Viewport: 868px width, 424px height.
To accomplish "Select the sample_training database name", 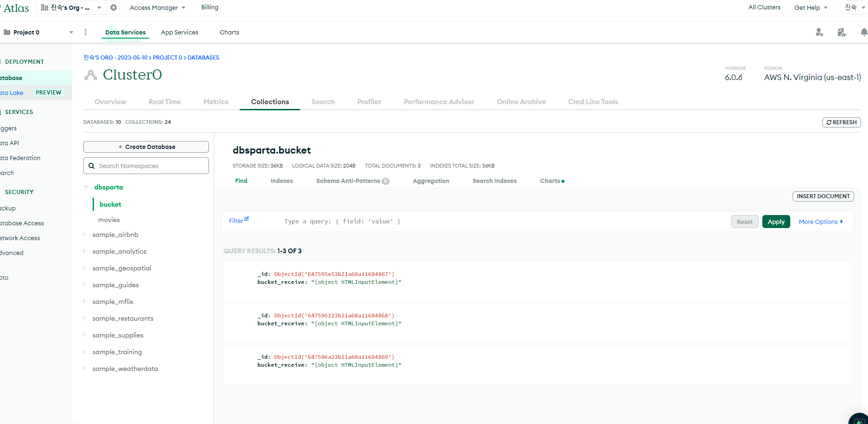I will point(117,352).
